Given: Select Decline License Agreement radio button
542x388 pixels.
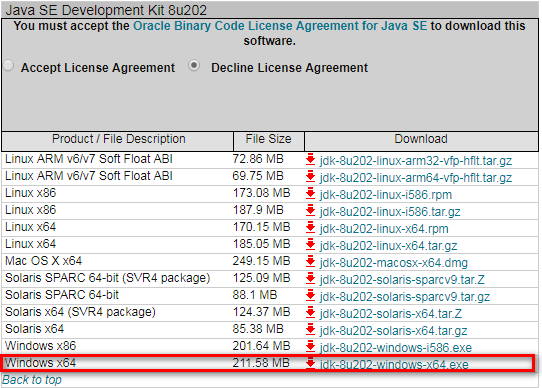Looking at the screenshot, I should (194, 66).
